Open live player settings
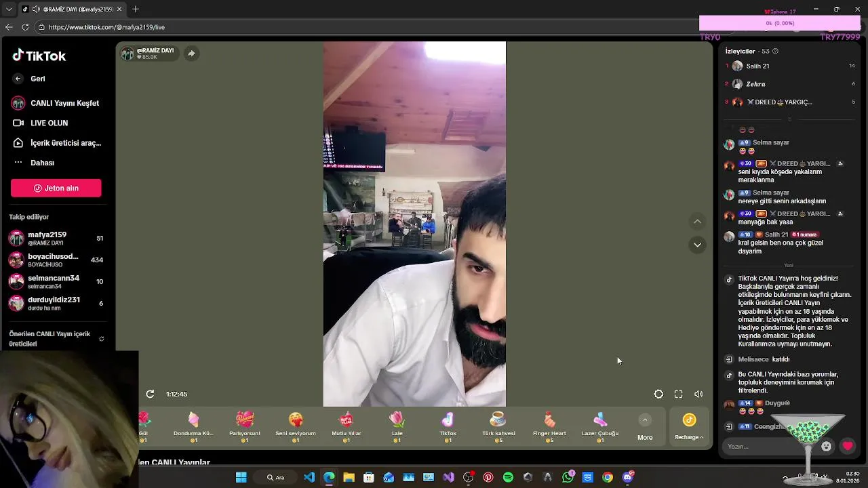The height and width of the screenshot is (488, 868). pyautogui.click(x=658, y=394)
